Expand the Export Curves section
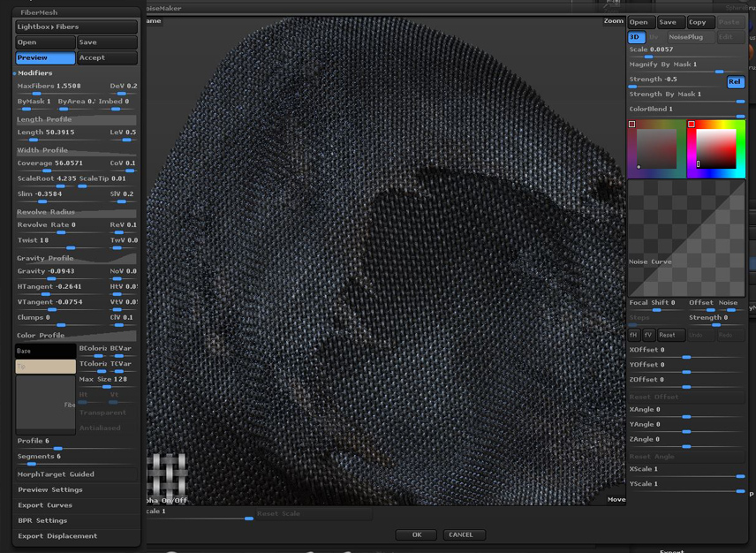756x553 pixels. click(x=45, y=505)
